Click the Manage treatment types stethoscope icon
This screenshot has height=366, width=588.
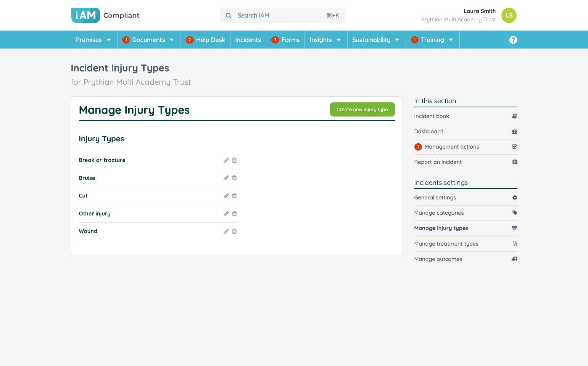coord(515,244)
